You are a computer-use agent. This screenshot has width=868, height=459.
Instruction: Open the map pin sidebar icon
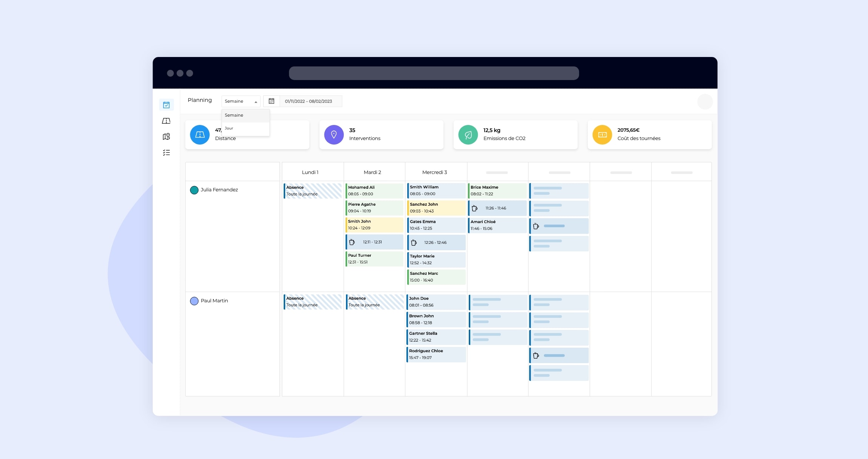[166, 137]
